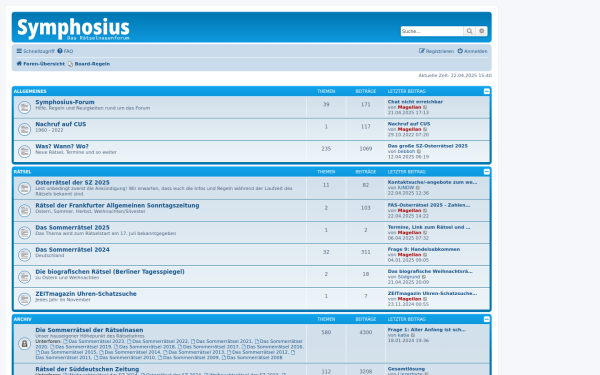This screenshot has height=375, width=600.
Task: Open last post Termine, Link zum Rätsel und …
Action: tap(429, 227)
